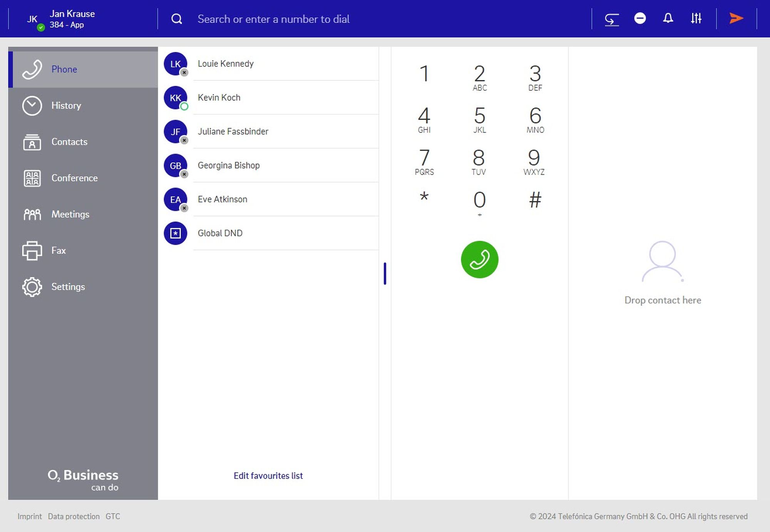770x532 pixels.
Task: Click Edit favourites list link
Action: [x=268, y=476]
